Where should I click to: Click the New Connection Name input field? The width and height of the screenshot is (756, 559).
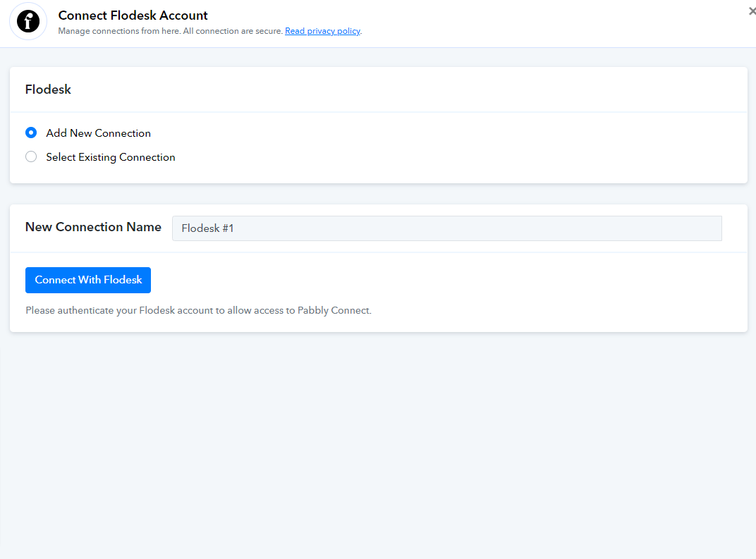click(446, 228)
